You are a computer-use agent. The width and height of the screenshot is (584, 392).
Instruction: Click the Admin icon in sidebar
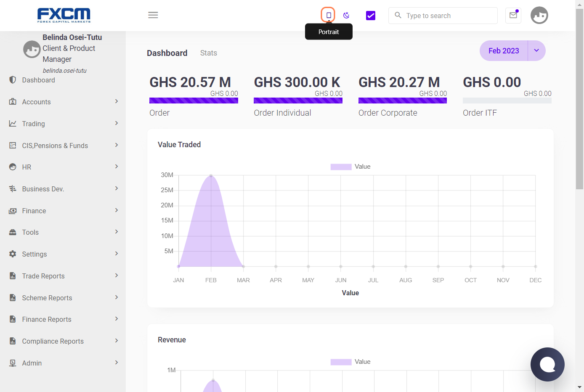13,363
